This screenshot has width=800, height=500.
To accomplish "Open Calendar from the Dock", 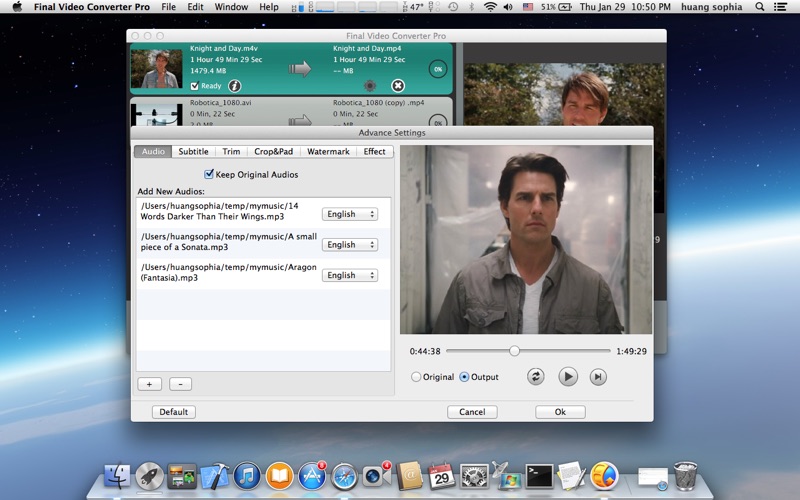I will (441, 476).
